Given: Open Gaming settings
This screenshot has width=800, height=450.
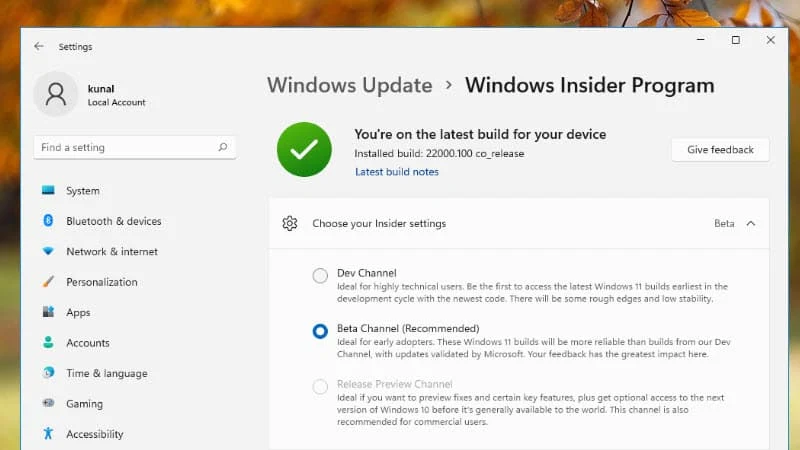Looking at the screenshot, I should click(84, 404).
